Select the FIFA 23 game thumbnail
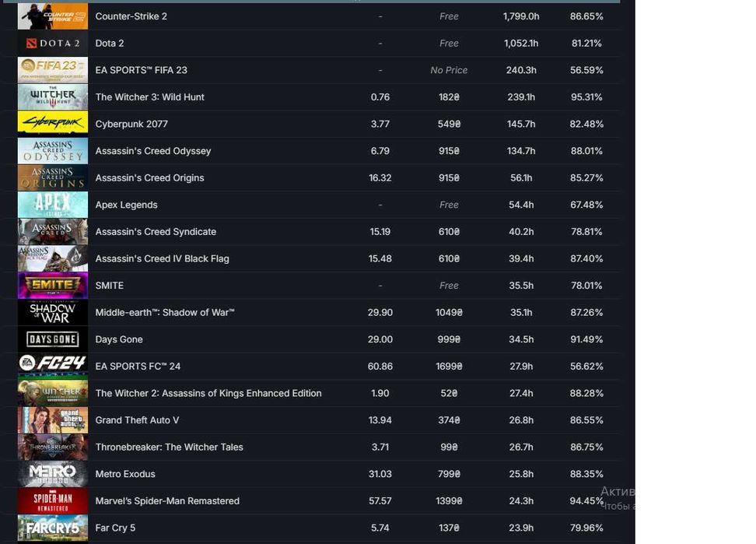Viewport: 756px width, 544px height. pos(53,70)
